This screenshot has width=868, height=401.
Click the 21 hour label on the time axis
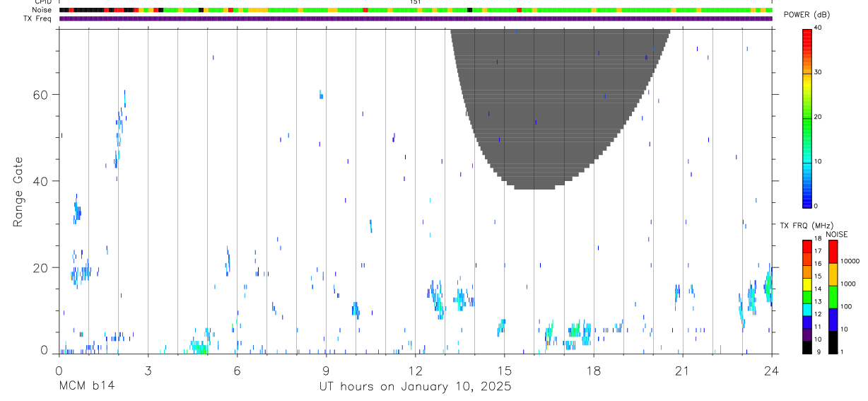click(x=682, y=369)
